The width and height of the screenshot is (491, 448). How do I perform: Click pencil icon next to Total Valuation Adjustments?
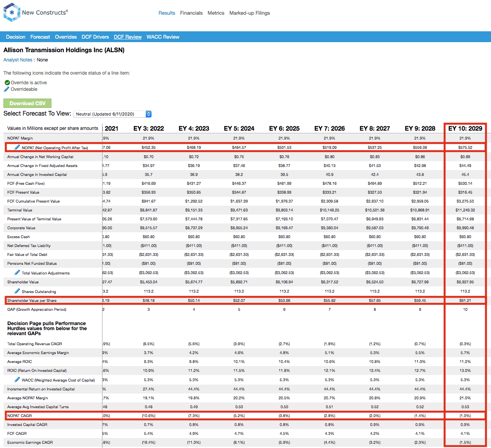click(x=17, y=273)
